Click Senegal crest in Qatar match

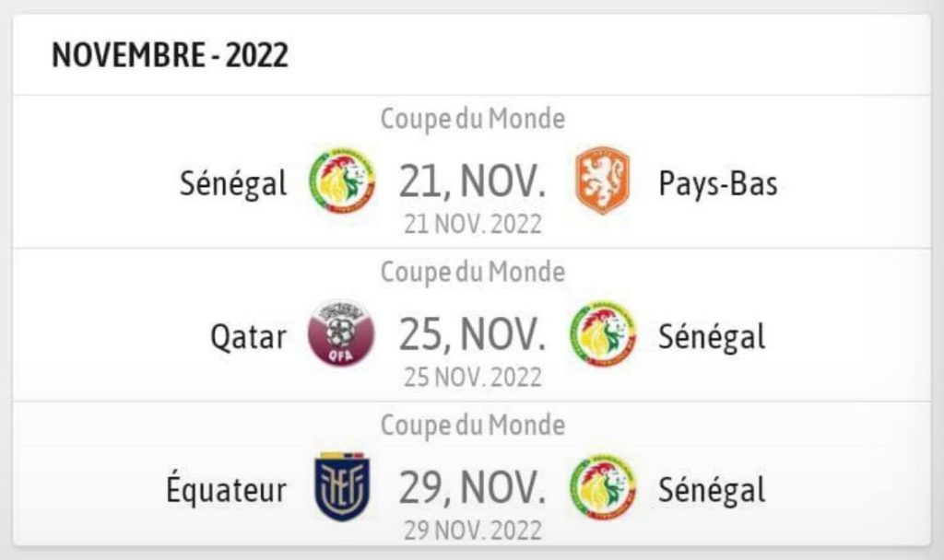click(x=602, y=333)
